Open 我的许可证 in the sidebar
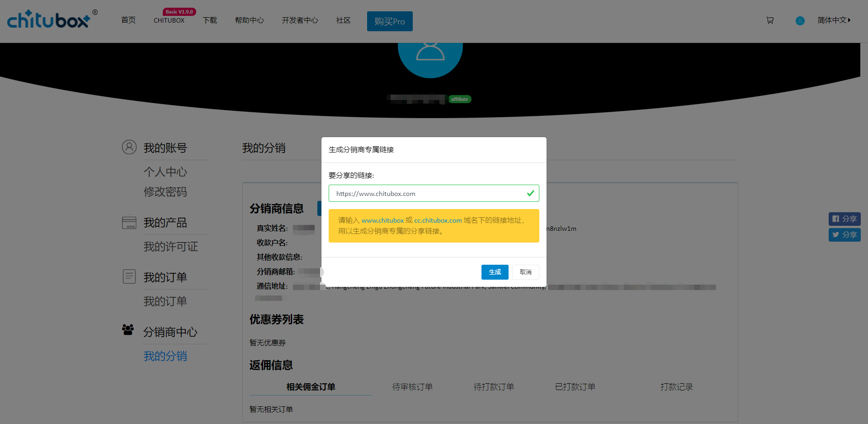The height and width of the screenshot is (424, 868). pyautogui.click(x=171, y=247)
